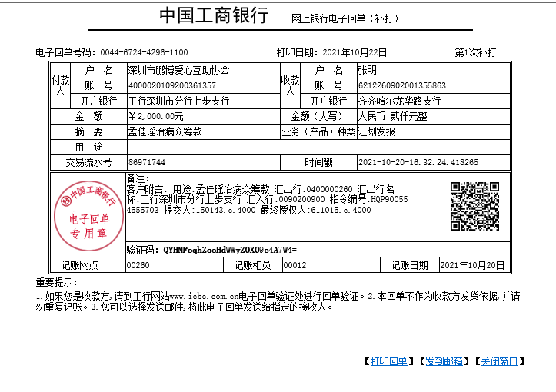556x392 pixels.
Task: Click payer bank 工行深圳市分行上步支行 cell
Action: click(204, 101)
